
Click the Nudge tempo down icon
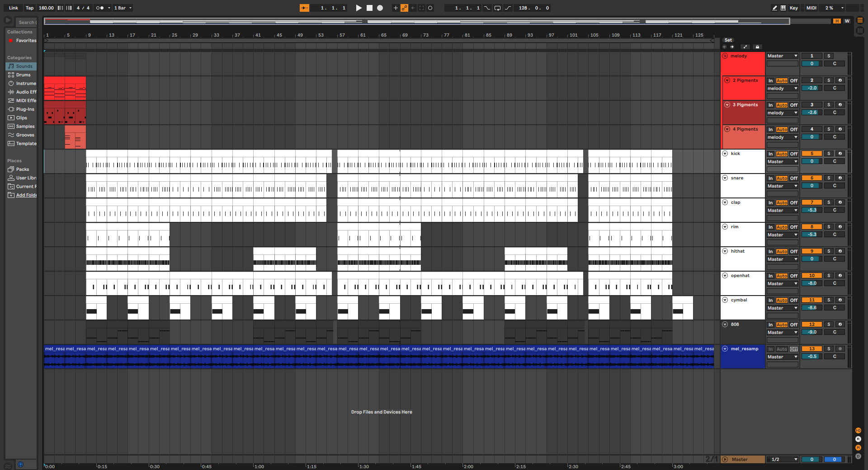click(x=60, y=8)
